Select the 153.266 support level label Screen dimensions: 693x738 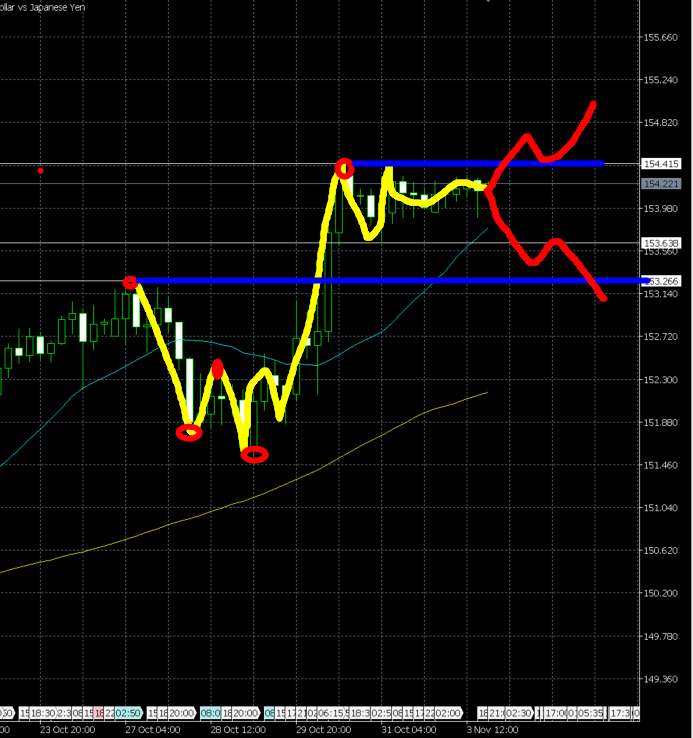click(x=664, y=281)
